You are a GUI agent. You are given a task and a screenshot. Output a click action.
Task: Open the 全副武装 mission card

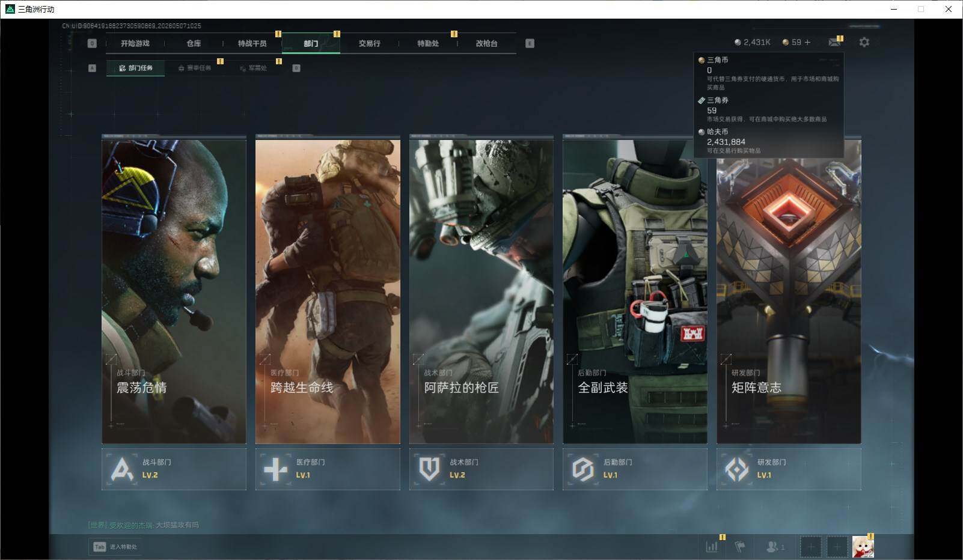click(635, 290)
